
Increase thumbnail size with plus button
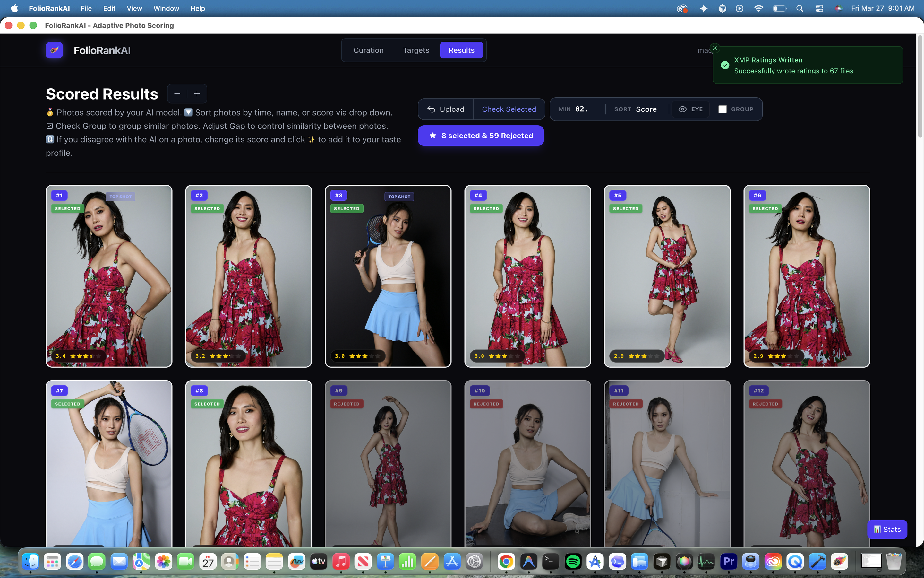(x=197, y=94)
